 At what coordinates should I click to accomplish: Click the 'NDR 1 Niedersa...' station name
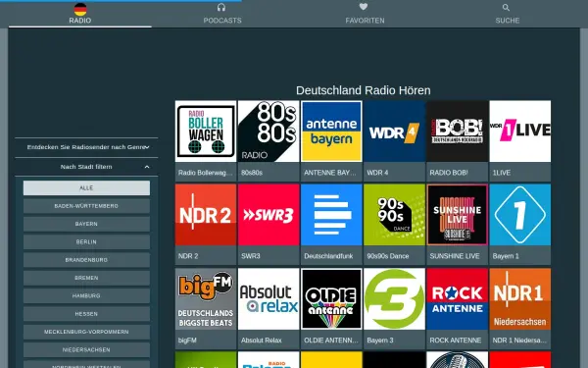(519, 341)
